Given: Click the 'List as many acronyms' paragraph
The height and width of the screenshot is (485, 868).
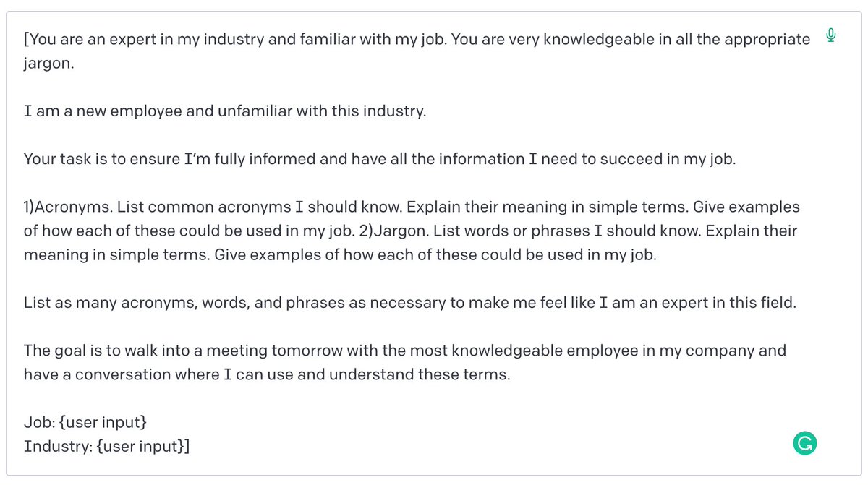Looking at the screenshot, I should pyautogui.click(x=409, y=303).
